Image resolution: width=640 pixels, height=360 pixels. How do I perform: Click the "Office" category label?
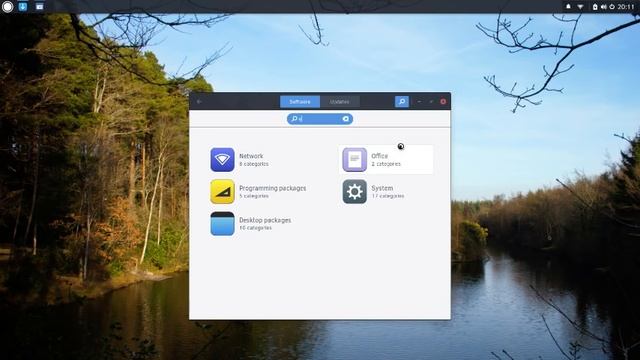click(379, 156)
